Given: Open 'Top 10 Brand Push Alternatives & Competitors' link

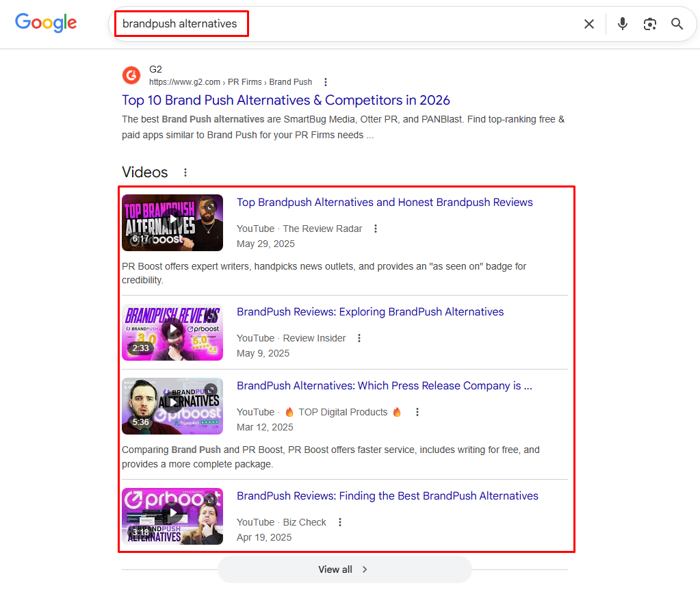Looking at the screenshot, I should 286,100.
